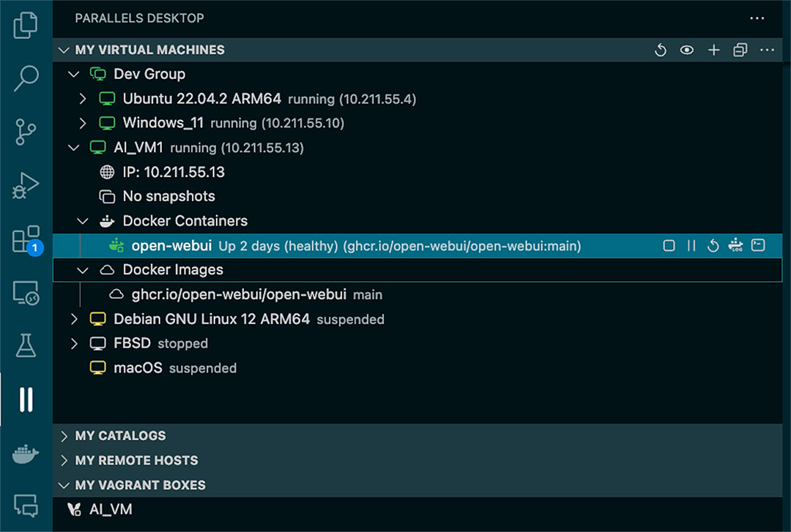The height and width of the screenshot is (532, 791).
Task: View logs for the open-webui container
Action: click(735, 245)
